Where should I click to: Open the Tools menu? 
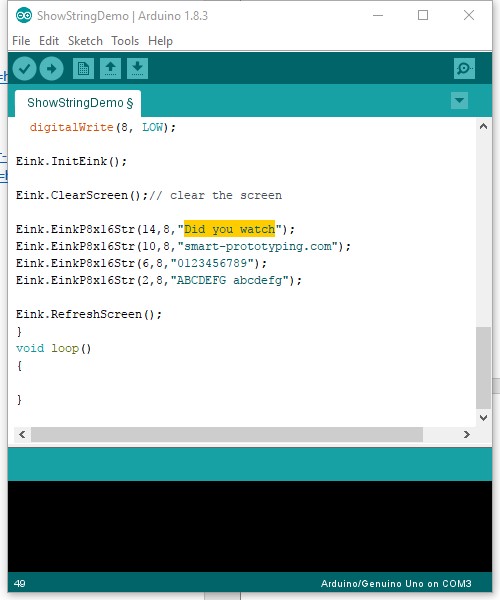[x=125, y=41]
